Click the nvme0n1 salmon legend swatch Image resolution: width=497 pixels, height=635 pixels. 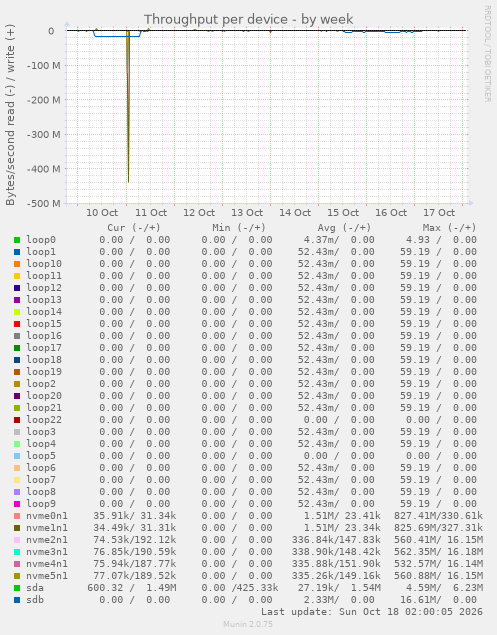(x=17, y=516)
